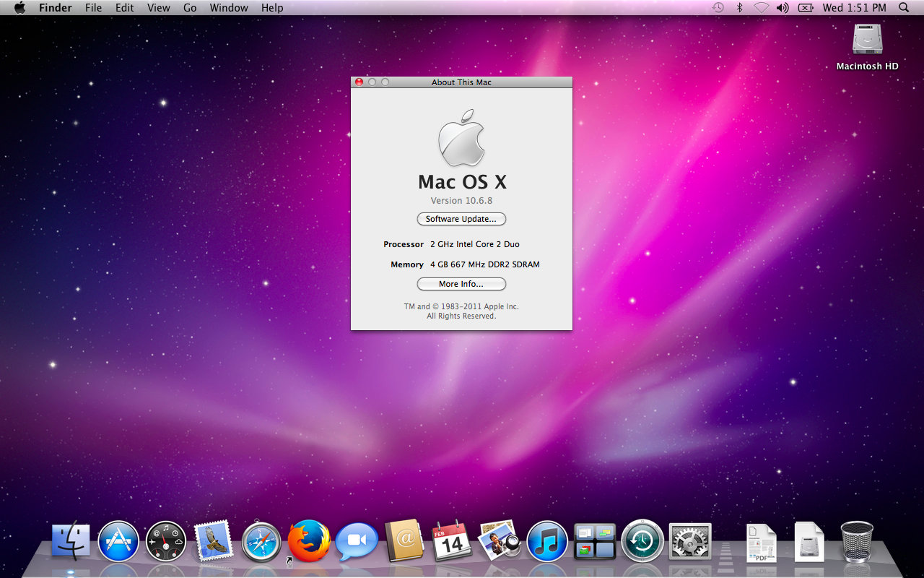This screenshot has width=924, height=578.
Task: Click the 4 GB 667 MHz DDR2 SDRAM text
Action: (485, 264)
